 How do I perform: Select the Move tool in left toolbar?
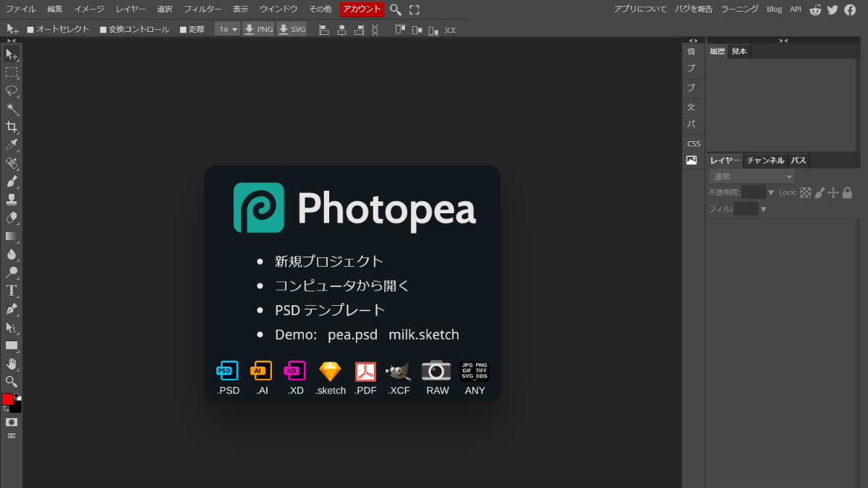12,54
